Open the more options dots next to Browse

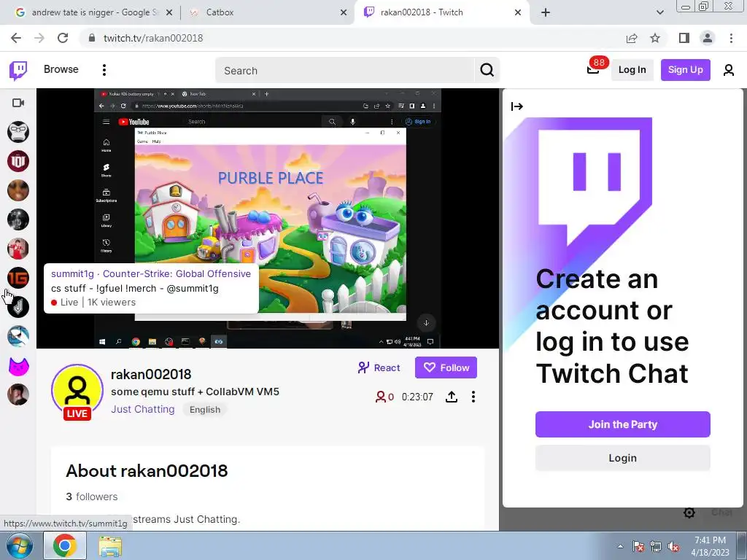coord(104,70)
